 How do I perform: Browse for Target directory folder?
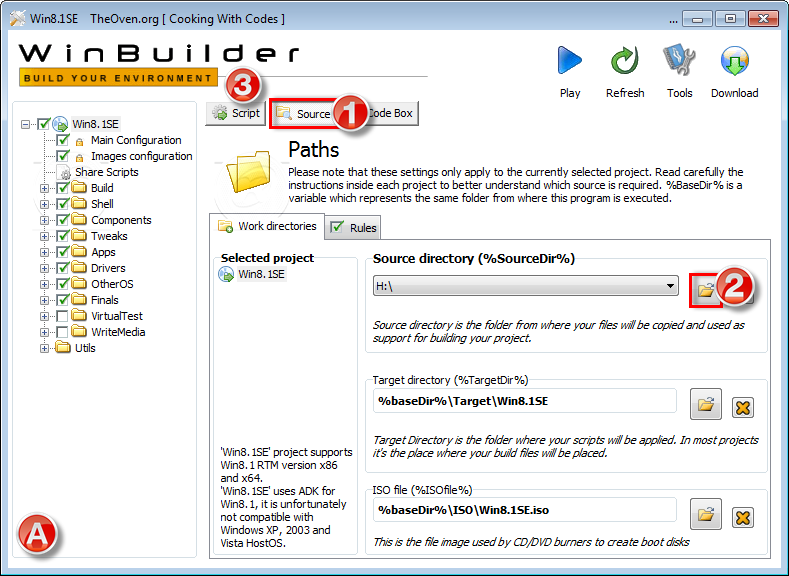pos(705,404)
